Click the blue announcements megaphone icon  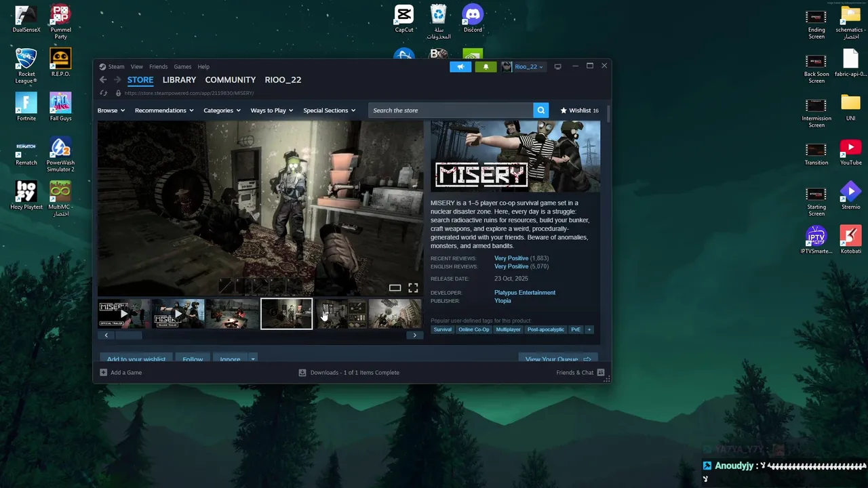pos(460,66)
